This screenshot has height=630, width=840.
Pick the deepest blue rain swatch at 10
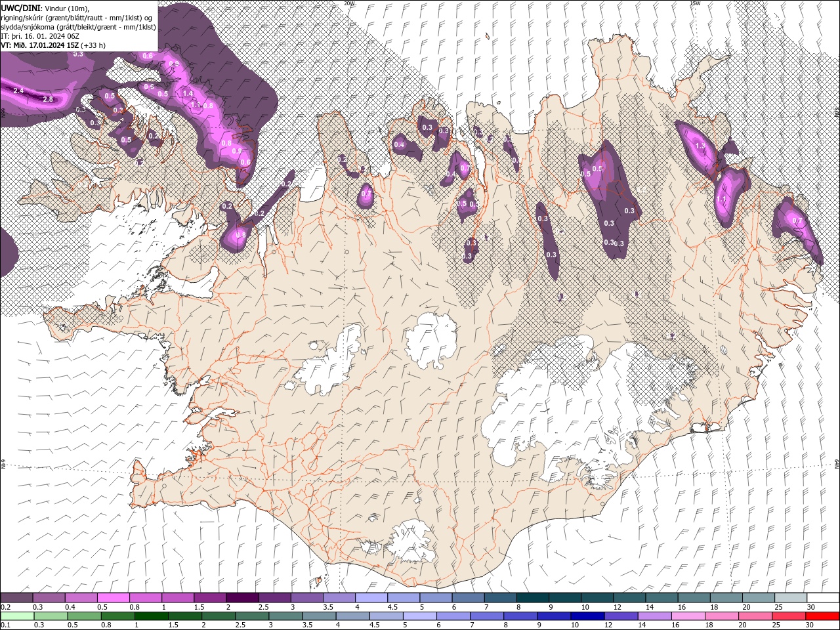pos(587,616)
